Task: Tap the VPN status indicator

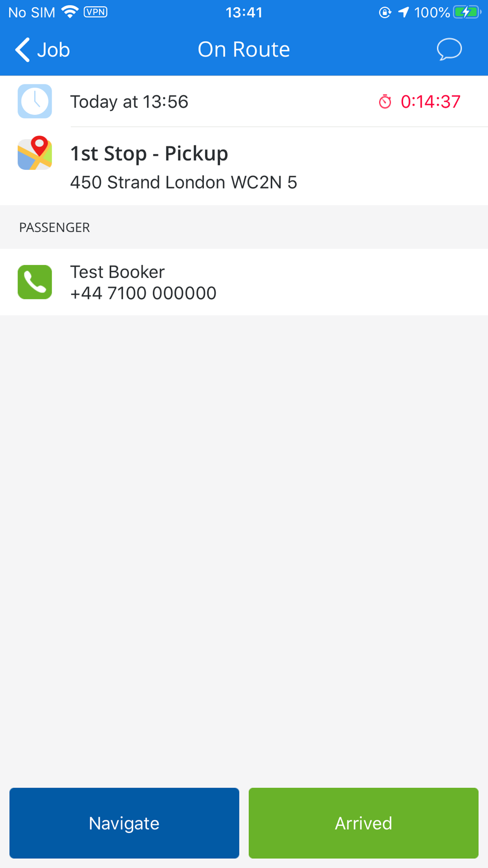Action: click(96, 12)
